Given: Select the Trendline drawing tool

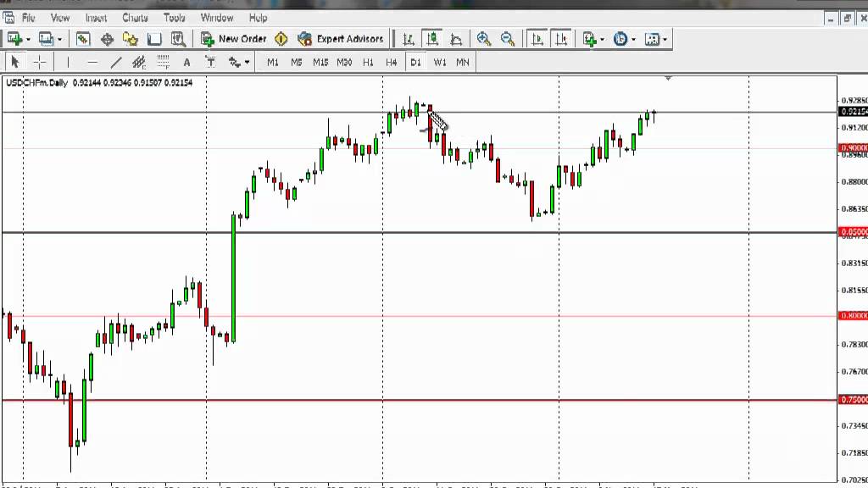Looking at the screenshot, I should click(116, 62).
